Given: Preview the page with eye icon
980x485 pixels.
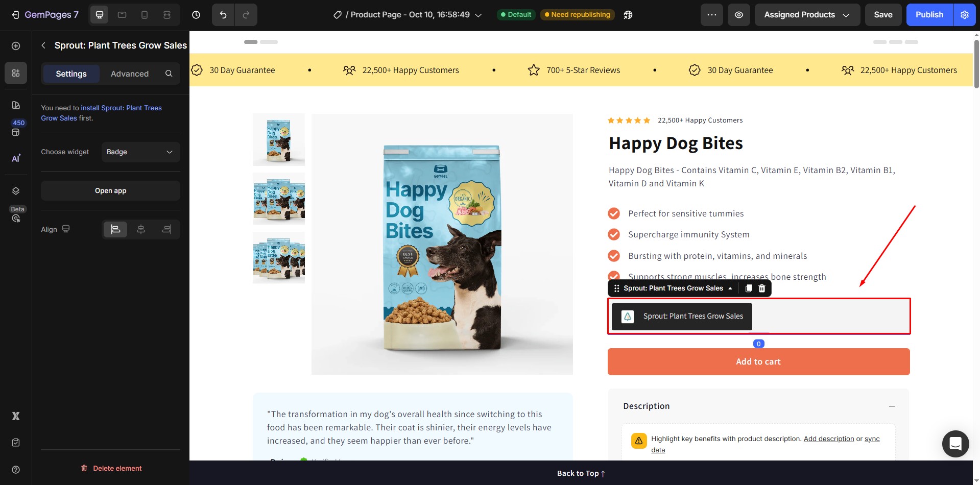Looking at the screenshot, I should [739, 15].
